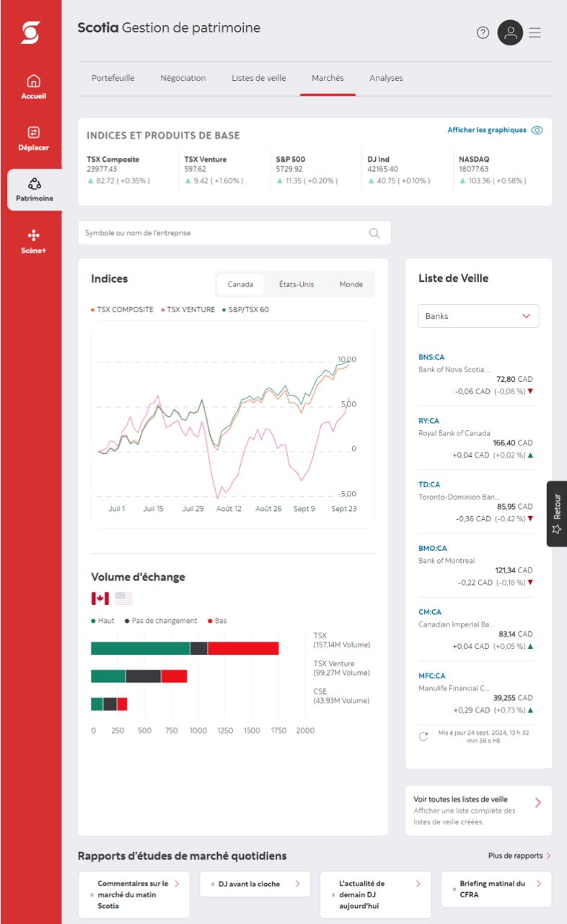
Task: Click the Voir toutes les listes de veille link
Action: coord(460,799)
